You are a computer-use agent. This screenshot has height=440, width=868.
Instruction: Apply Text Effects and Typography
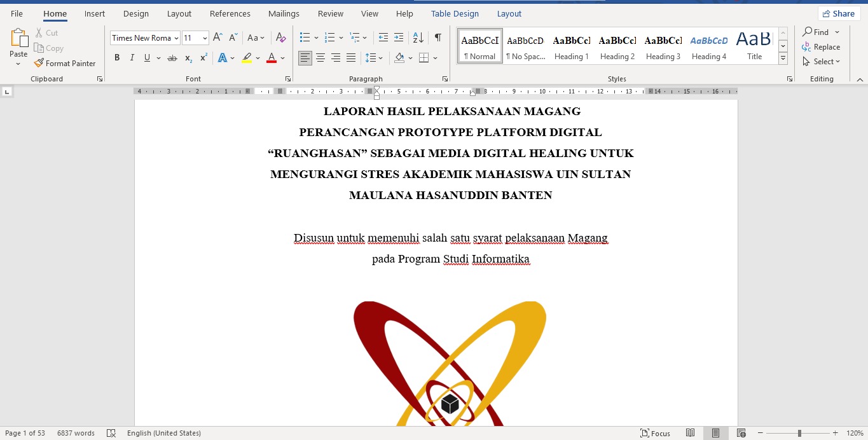[223, 58]
